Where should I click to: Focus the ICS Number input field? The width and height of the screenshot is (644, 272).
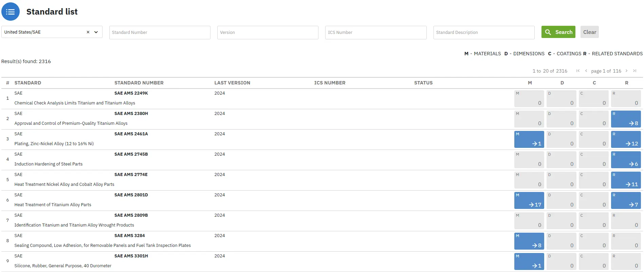click(376, 33)
